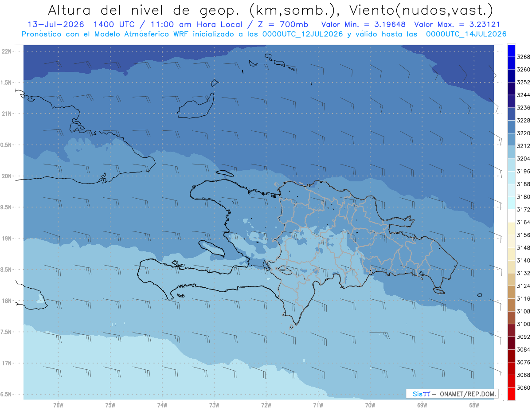Pick legend swatch between 3228 and 3236

[511, 114]
